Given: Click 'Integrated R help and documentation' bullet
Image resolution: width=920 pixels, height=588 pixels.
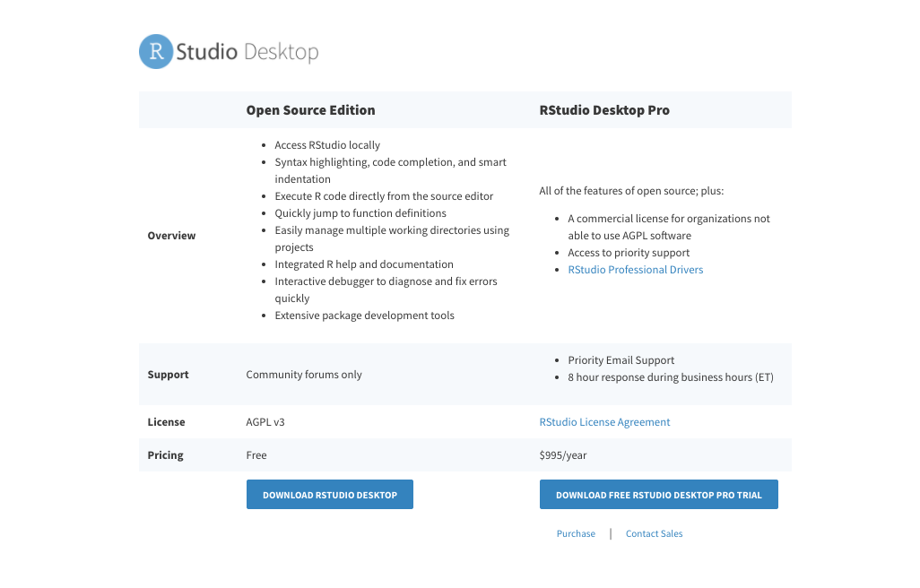Looking at the screenshot, I should coord(364,264).
